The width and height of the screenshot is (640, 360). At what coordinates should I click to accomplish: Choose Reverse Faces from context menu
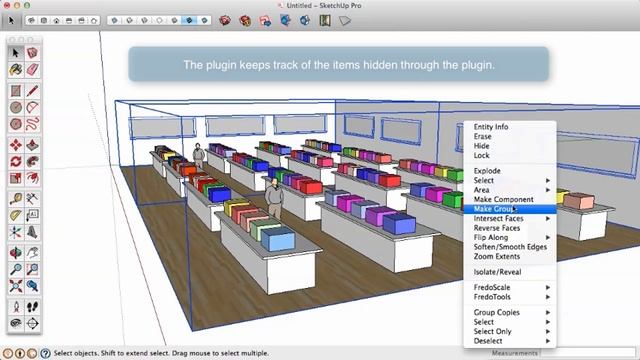510,228
